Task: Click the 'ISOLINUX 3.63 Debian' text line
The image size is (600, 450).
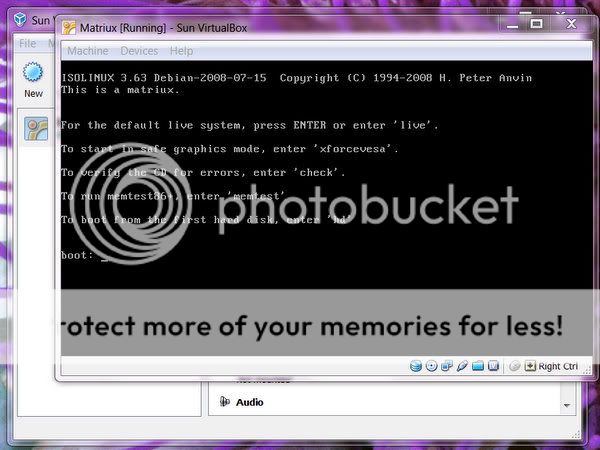Action: [x=297, y=78]
